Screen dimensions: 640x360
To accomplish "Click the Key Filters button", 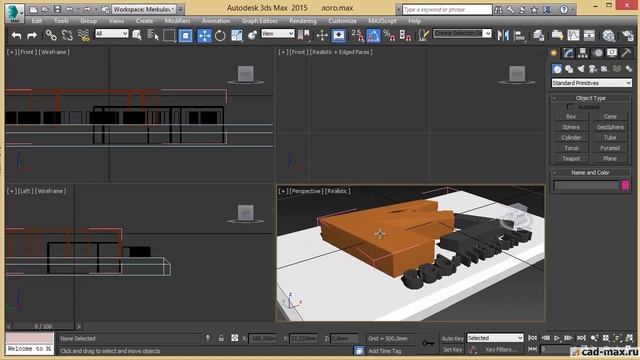I will click(x=500, y=350).
